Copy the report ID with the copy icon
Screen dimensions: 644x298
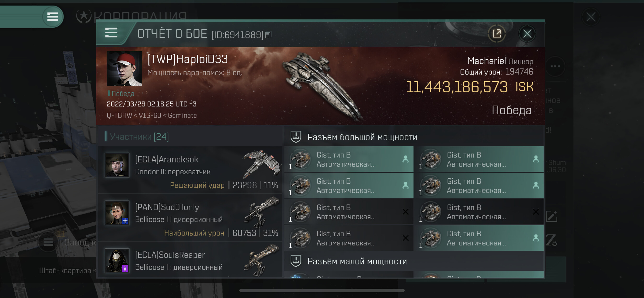click(268, 35)
